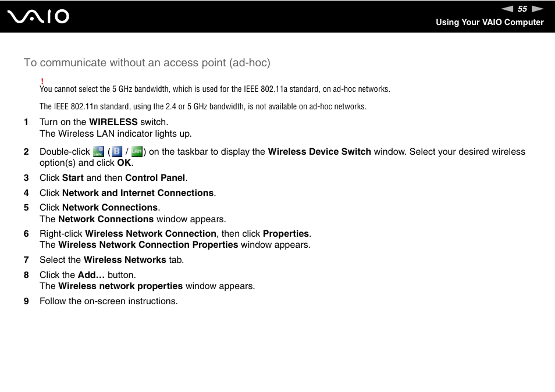Click page number 55
Image resolution: width=555 pixels, height=392 pixels.
pos(522,9)
